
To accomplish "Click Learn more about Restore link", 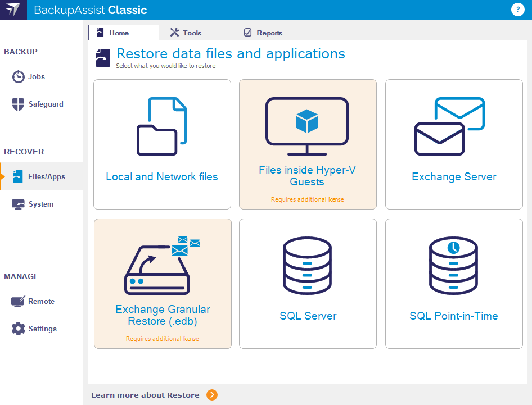I will [x=145, y=395].
